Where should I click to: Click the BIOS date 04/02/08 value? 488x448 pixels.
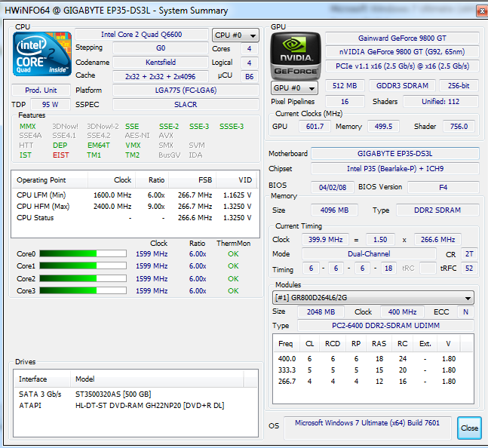(x=333, y=187)
